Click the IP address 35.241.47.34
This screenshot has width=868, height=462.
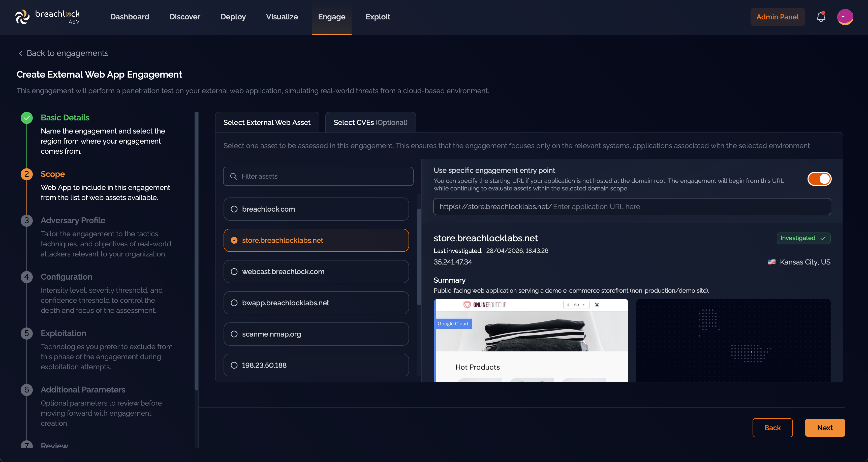coord(453,262)
